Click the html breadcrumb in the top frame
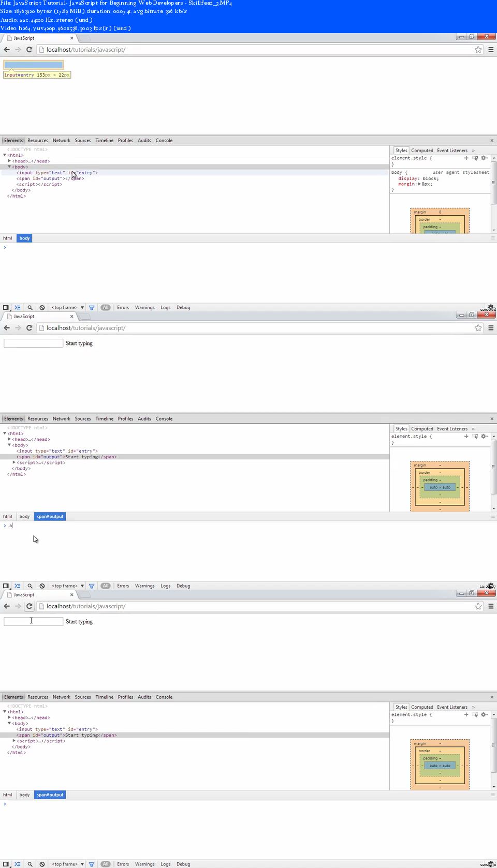 [x=8, y=238]
